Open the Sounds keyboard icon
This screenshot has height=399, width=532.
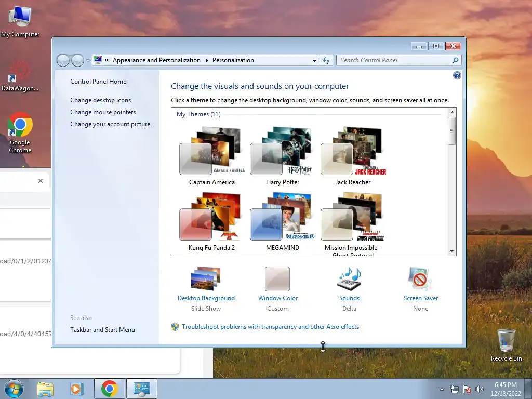click(x=349, y=278)
